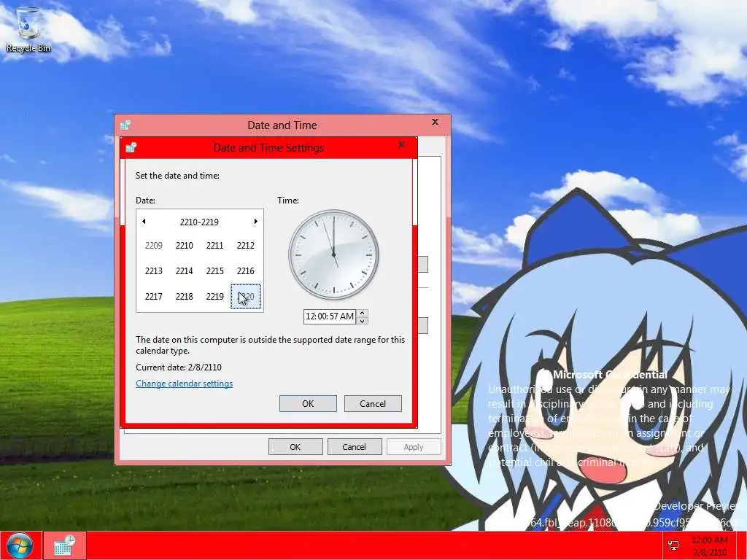Select the Date and Time taskbar icon

[x=65, y=545]
